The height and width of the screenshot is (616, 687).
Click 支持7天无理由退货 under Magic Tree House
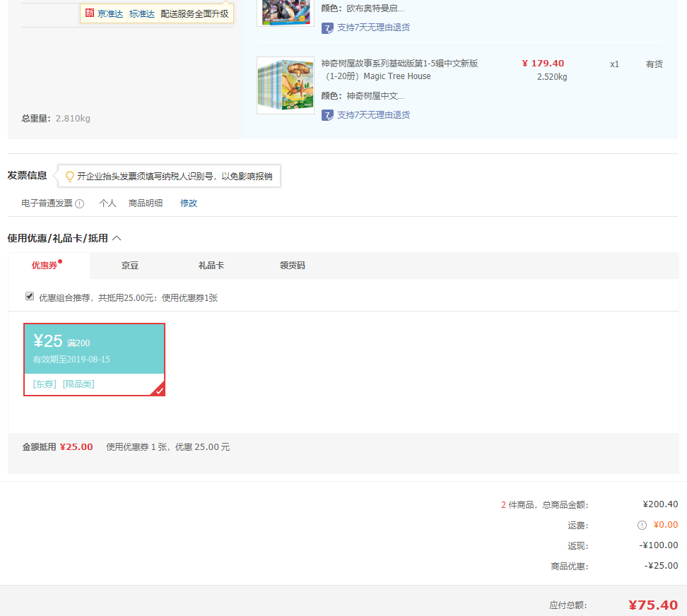click(x=374, y=114)
